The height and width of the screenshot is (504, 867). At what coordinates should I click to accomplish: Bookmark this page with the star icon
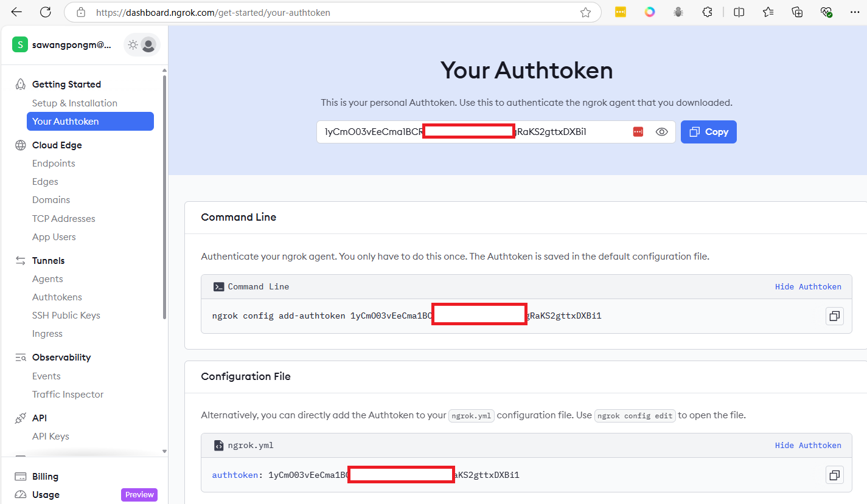point(585,12)
